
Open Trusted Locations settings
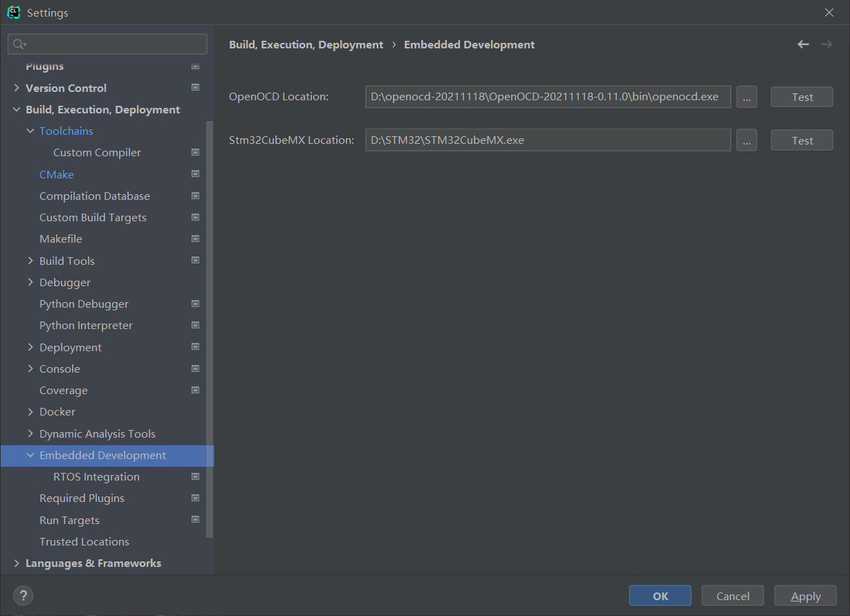click(x=84, y=541)
